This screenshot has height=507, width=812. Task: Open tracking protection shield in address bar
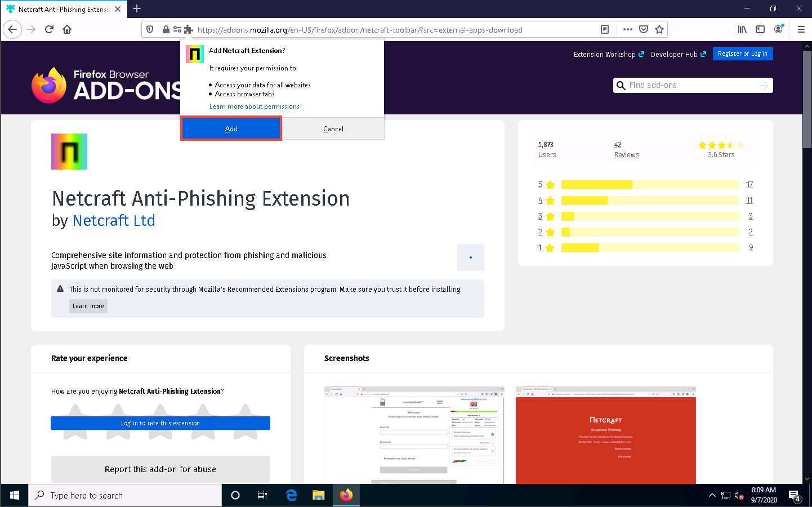(150, 30)
